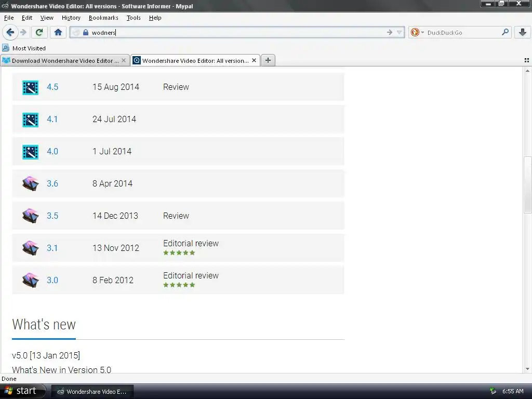Click in the address bar text field

(x=237, y=32)
